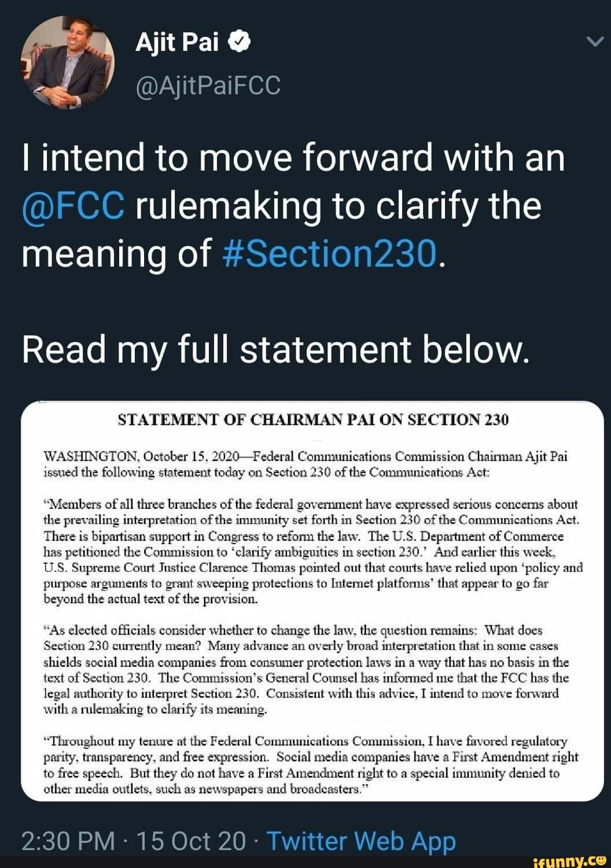Click the Ajit Pai display name

176,41
